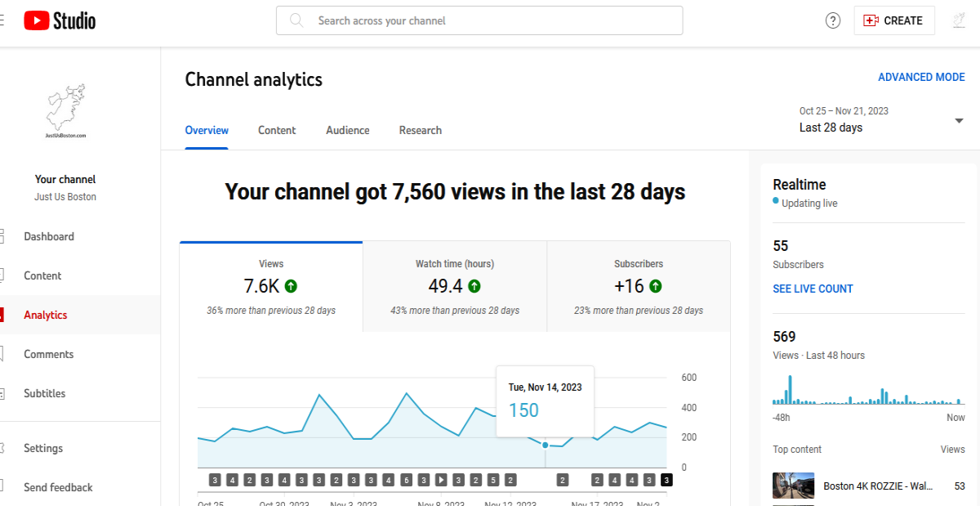Image resolution: width=980 pixels, height=506 pixels.
Task: Click the 600 axis label on chart
Action: pos(689,378)
